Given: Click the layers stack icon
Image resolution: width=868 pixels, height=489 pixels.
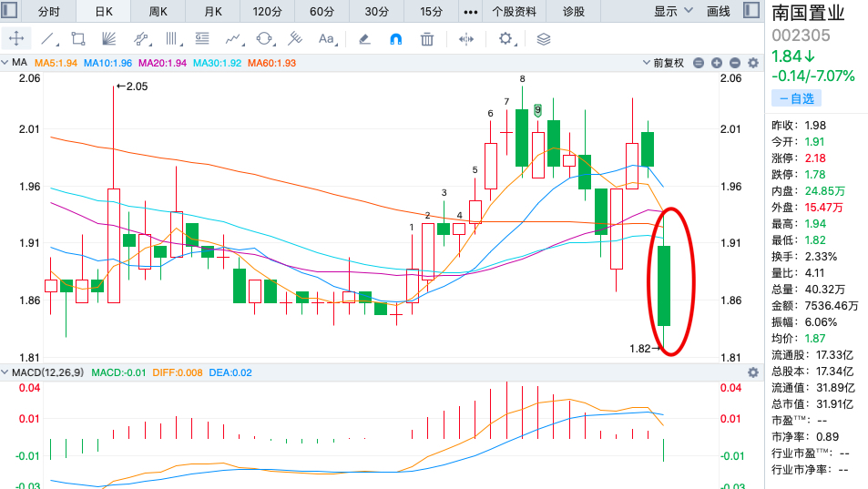Looking at the screenshot, I should pos(544,39).
